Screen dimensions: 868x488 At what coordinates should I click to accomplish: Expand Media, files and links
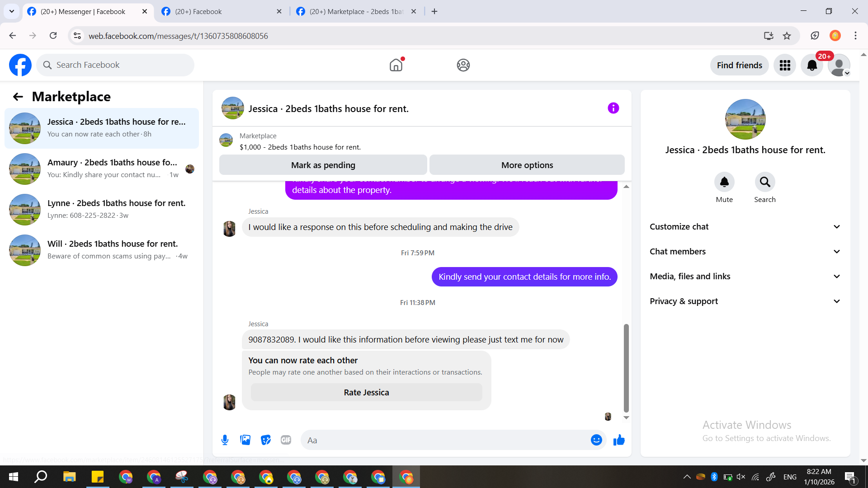tap(745, 277)
